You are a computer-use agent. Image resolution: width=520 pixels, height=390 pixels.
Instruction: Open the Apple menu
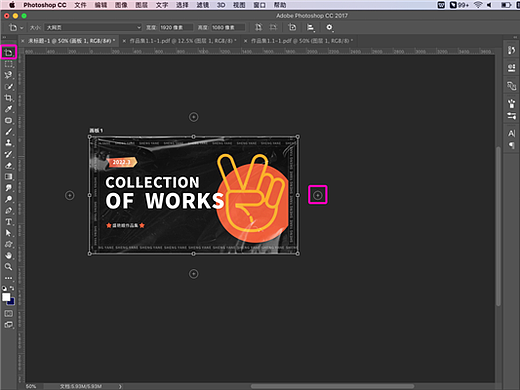12,5
